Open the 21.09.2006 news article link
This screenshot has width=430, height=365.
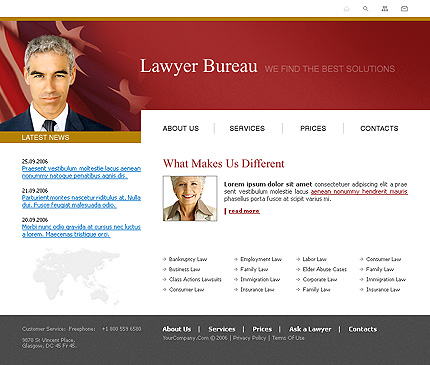[x=81, y=201]
